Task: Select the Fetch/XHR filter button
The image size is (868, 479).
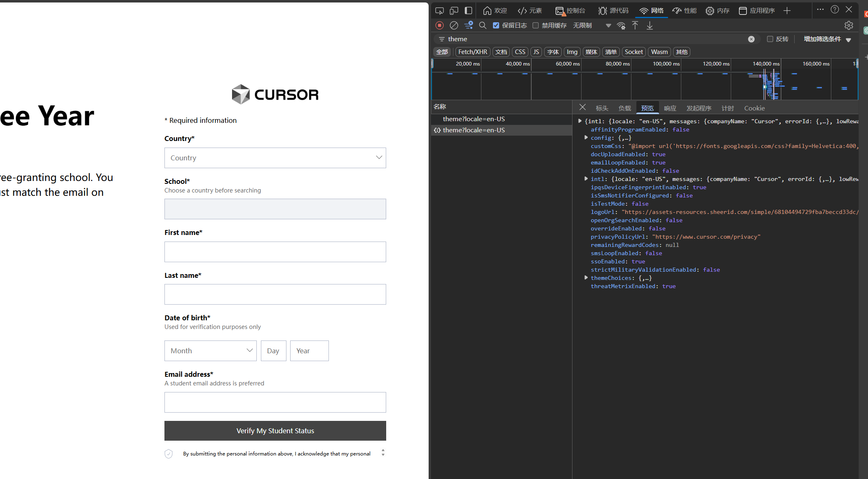Action: click(x=472, y=52)
